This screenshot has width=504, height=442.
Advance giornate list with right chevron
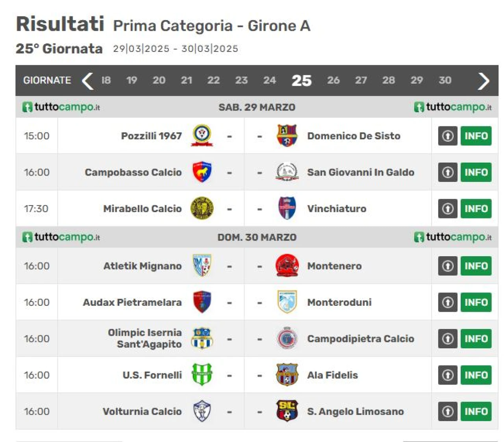484,81
